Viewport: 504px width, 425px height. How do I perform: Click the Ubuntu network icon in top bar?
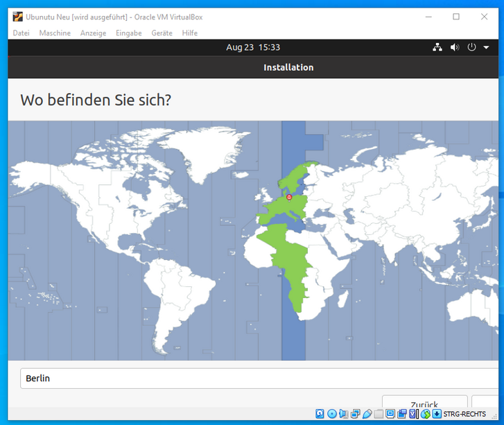(x=437, y=47)
